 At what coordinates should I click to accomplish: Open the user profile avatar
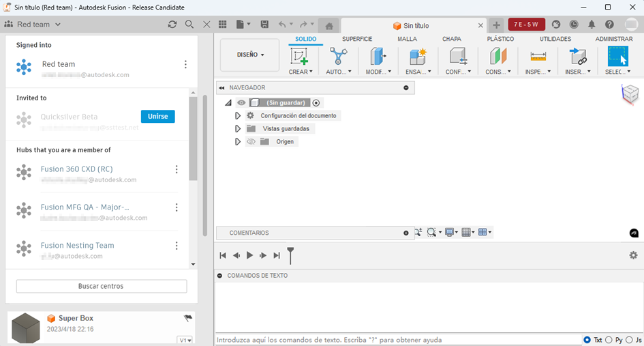(631, 25)
